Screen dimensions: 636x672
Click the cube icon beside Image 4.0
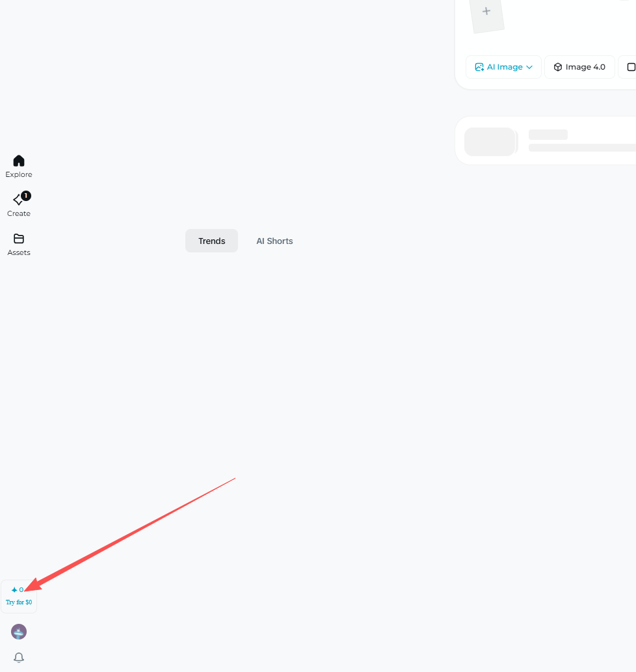(x=558, y=67)
